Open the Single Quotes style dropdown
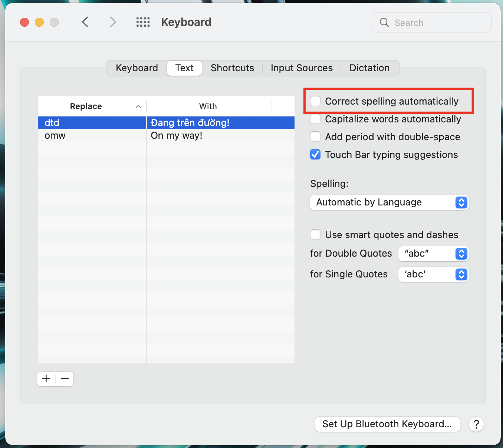The width and height of the screenshot is (503, 448). (x=433, y=274)
